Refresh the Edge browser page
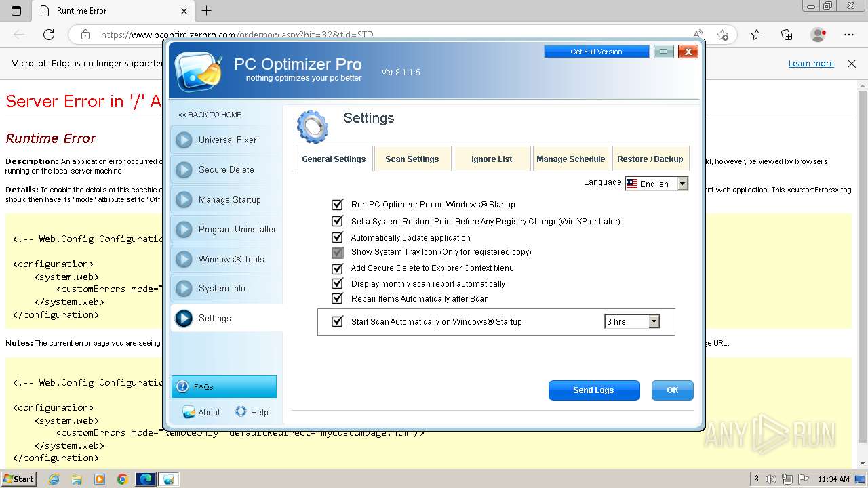Screen dimensions: 868x488 [x=49, y=35]
